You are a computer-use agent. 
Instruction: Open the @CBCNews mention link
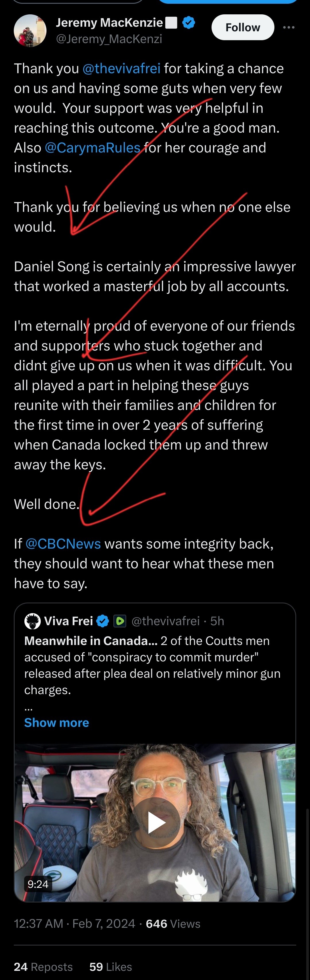click(x=63, y=544)
